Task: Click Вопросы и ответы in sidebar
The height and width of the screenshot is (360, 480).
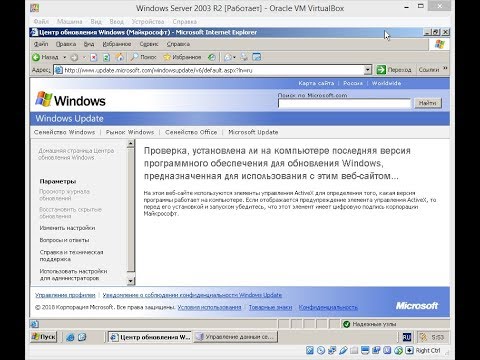Action: click(x=64, y=240)
